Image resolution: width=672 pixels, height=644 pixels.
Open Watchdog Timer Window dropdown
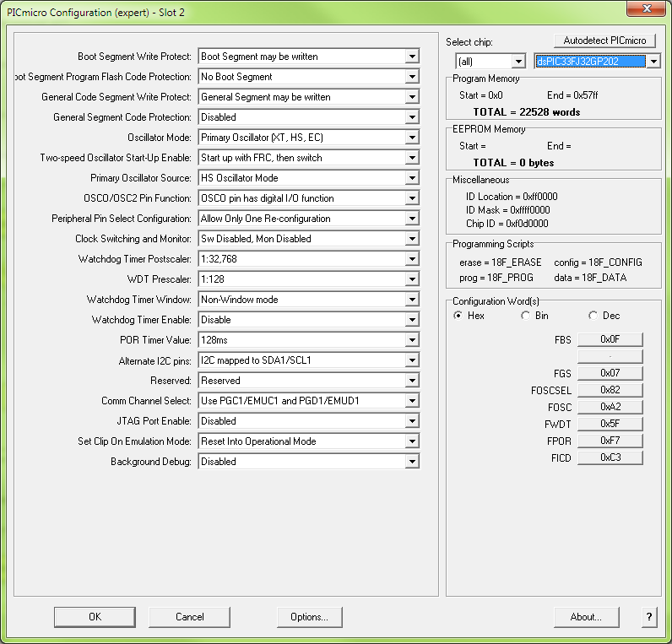point(412,300)
